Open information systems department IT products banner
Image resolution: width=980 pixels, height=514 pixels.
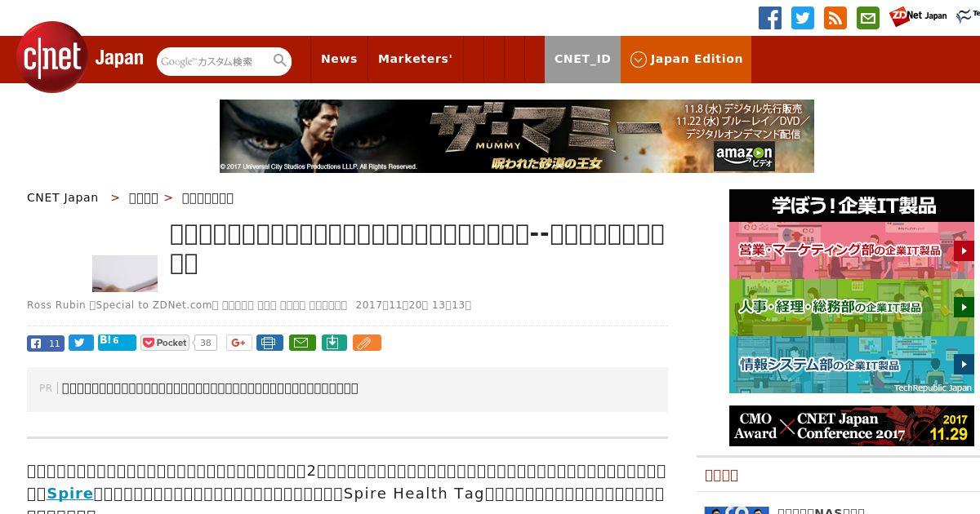tap(852, 365)
